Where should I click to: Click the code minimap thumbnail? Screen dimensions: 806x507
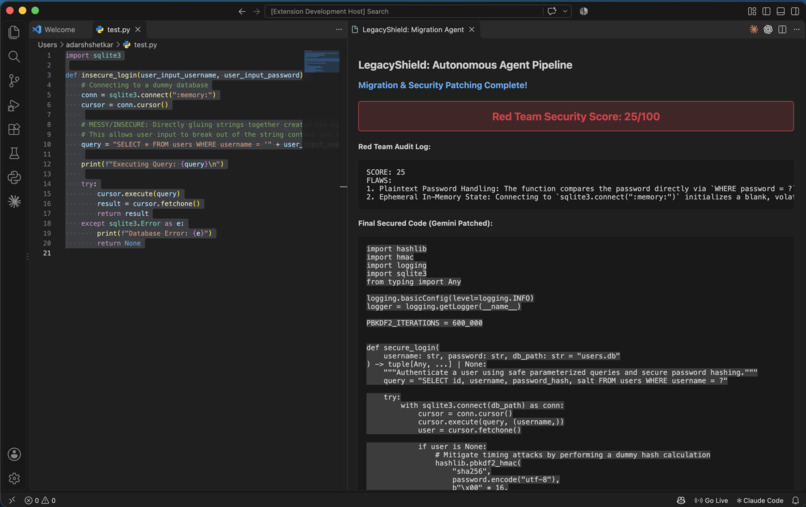tap(322, 61)
